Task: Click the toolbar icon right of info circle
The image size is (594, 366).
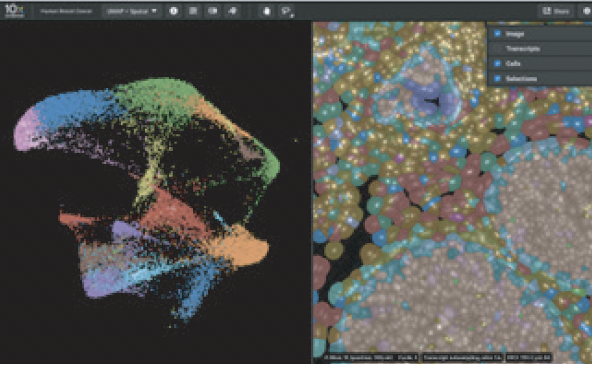Action: [193, 11]
